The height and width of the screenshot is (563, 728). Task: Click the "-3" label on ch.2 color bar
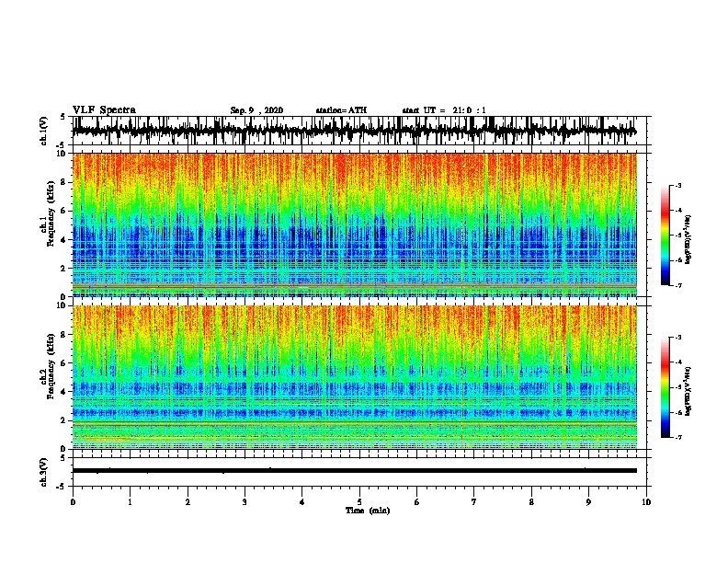click(x=678, y=338)
